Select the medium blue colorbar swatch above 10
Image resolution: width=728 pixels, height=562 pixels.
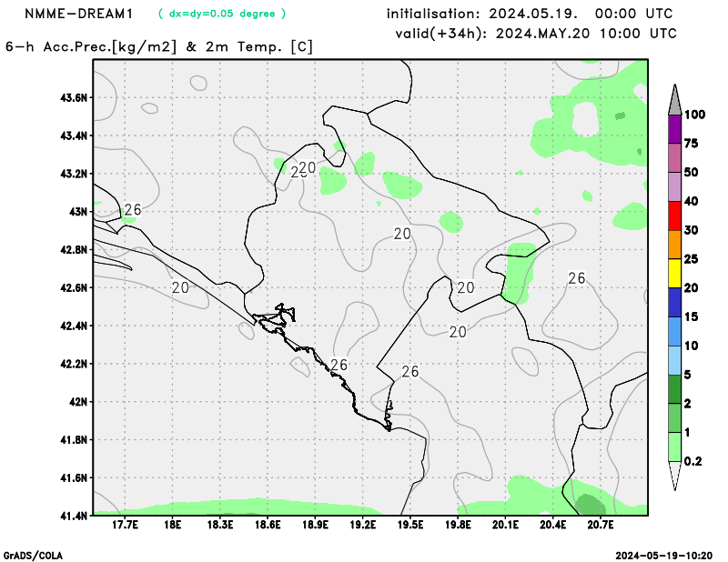click(x=674, y=331)
